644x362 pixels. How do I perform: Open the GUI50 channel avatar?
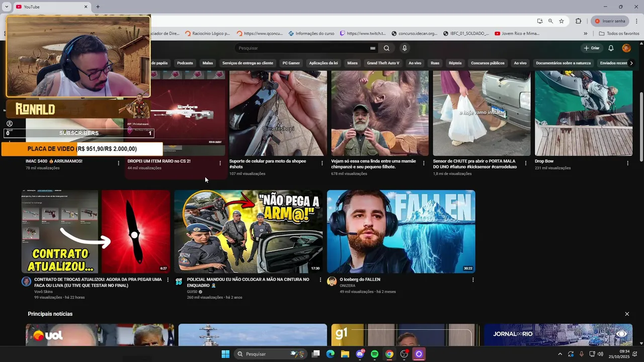point(179,282)
